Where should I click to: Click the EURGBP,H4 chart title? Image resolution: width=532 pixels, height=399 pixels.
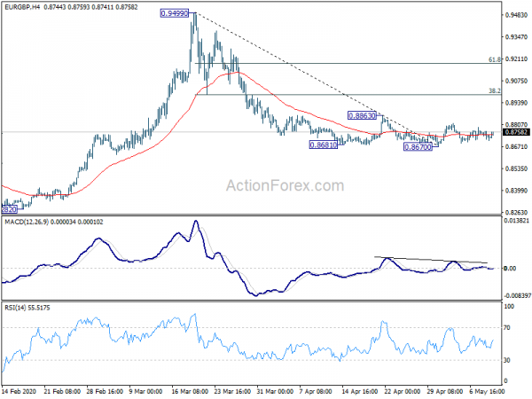pos(22,7)
